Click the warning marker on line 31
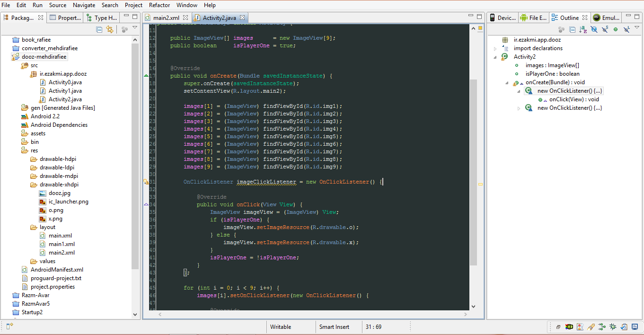 tap(146, 182)
